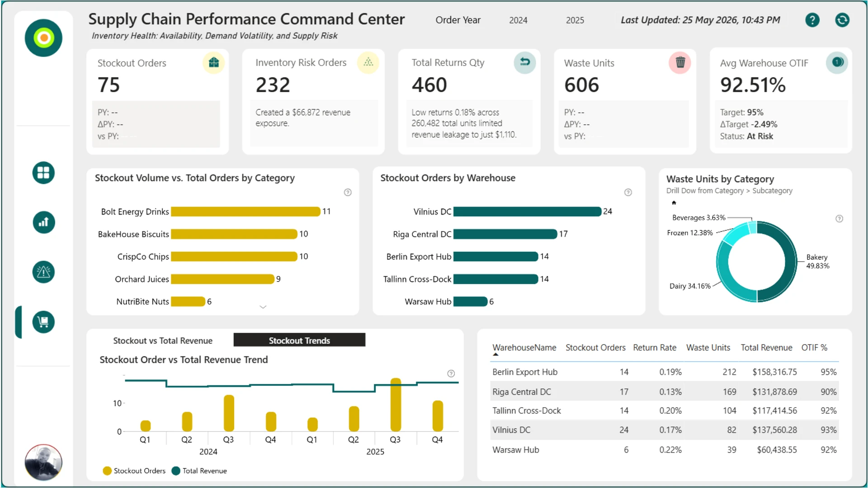Click the drill-up arrow on Waste Units chart
The width and height of the screenshot is (868, 488).
click(674, 202)
